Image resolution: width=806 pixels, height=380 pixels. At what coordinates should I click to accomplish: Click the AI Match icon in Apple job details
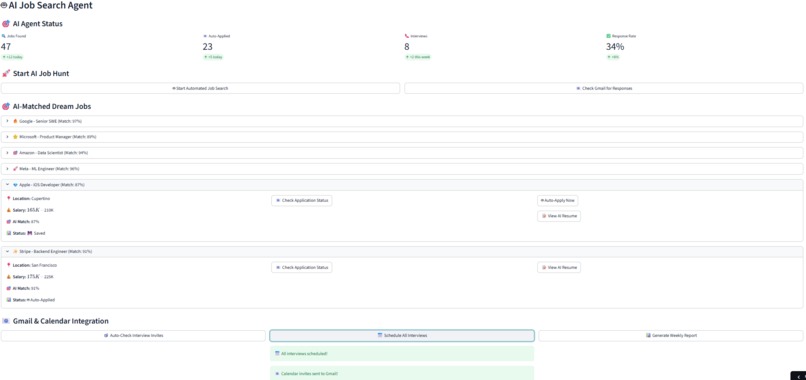[8, 222]
